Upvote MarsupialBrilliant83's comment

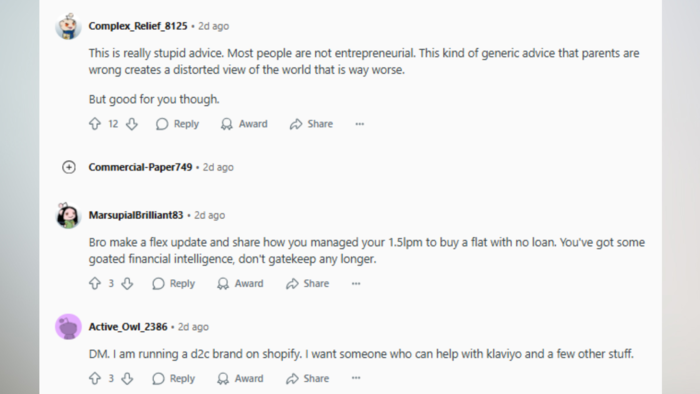[x=95, y=283]
